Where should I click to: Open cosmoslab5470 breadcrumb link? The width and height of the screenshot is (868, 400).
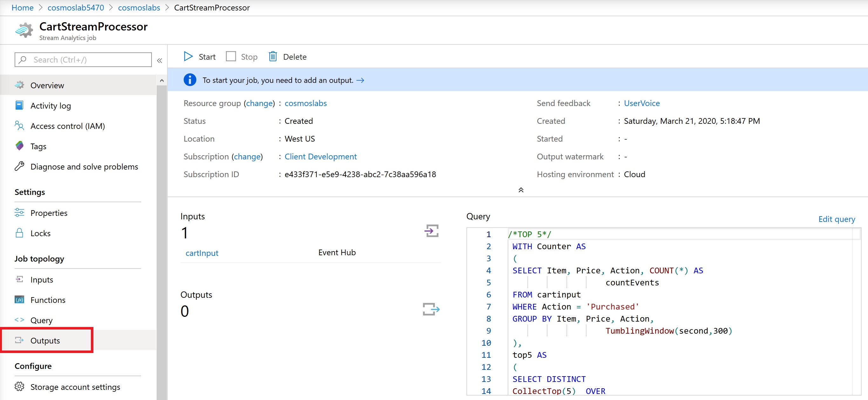pos(76,7)
